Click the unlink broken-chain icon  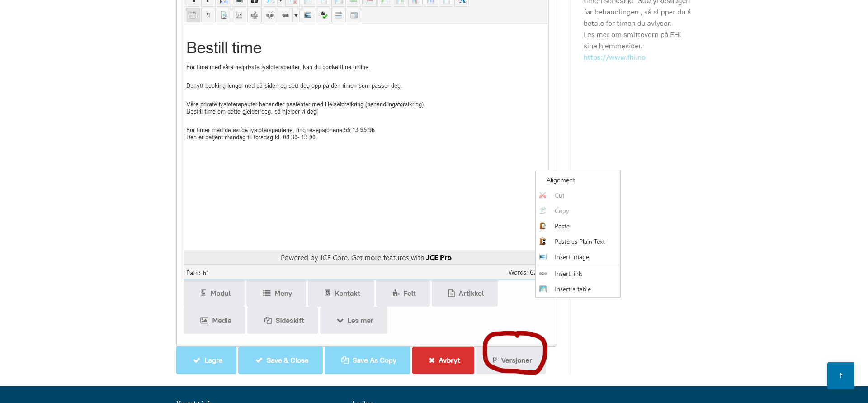tap(270, 15)
